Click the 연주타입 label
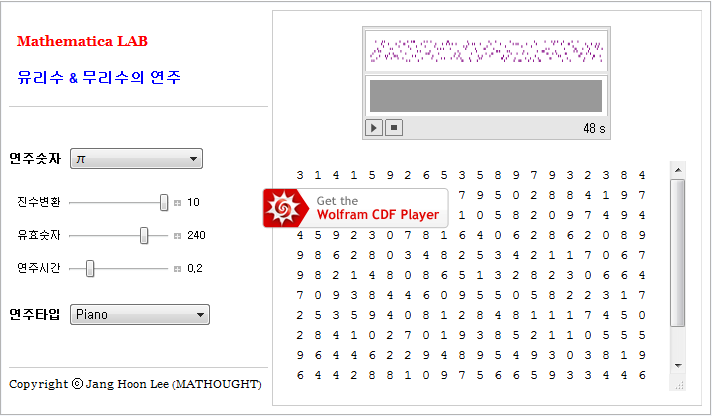The image size is (712, 417). [x=35, y=314]
